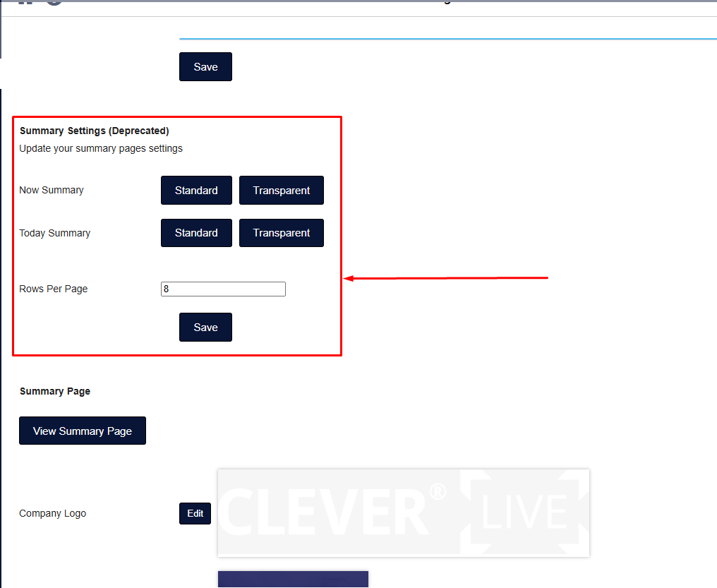This screenshot has height=588, width=717.
Task: Click the Summary Page heading
Action: point(55,391)
